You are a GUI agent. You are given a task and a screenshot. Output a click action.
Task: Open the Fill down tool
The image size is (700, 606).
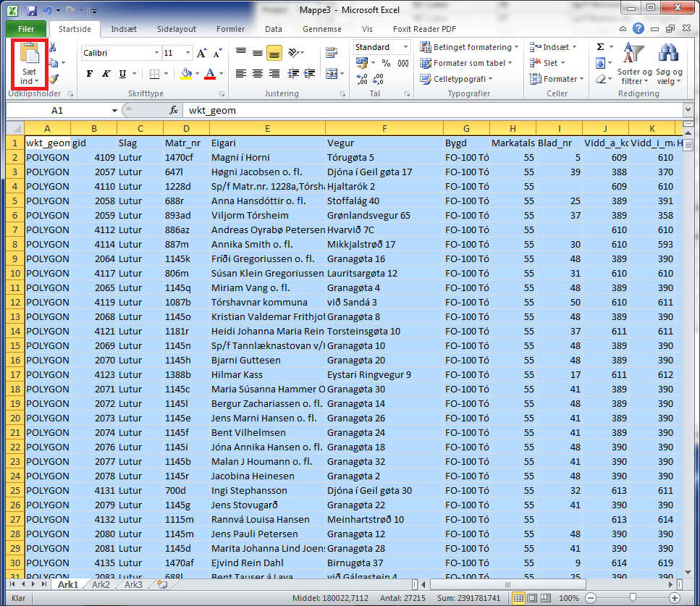click(x=601, y=63)
